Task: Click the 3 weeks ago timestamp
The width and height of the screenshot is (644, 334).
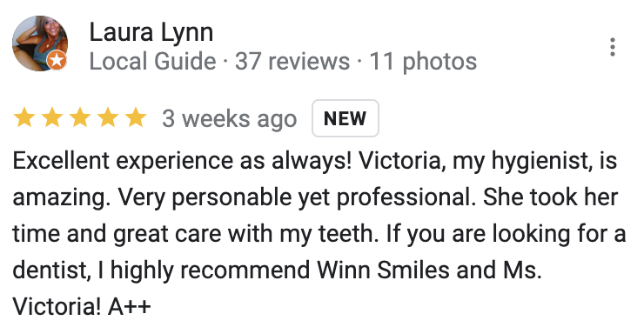Action: pos(229,119)
